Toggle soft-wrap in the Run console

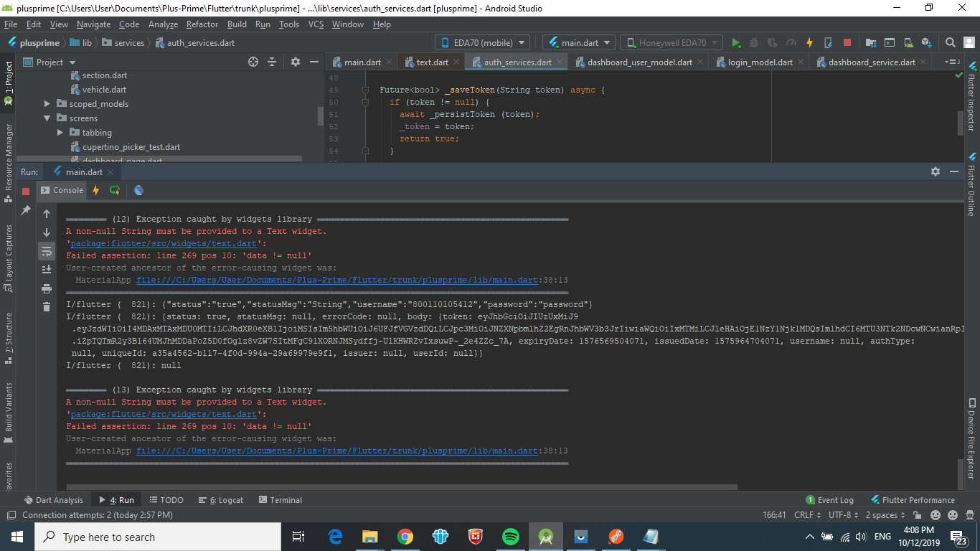[46, 251]
